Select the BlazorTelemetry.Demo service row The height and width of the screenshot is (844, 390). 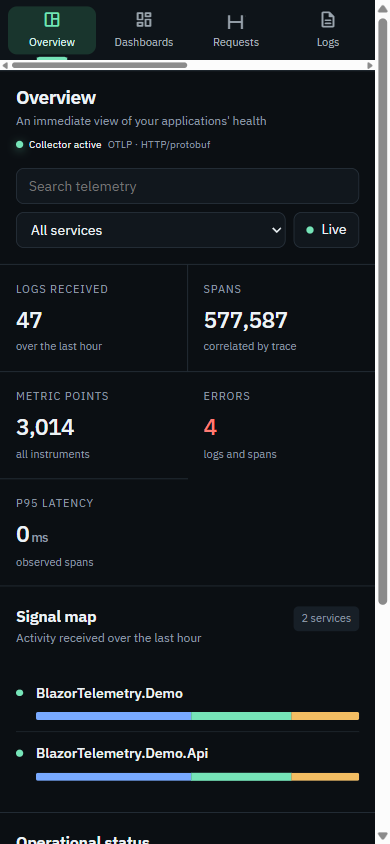187,702
